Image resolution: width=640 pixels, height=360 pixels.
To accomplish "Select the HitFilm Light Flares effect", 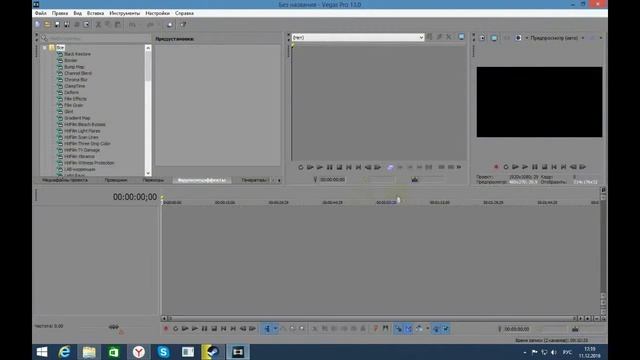I will (x=82, y=131).
